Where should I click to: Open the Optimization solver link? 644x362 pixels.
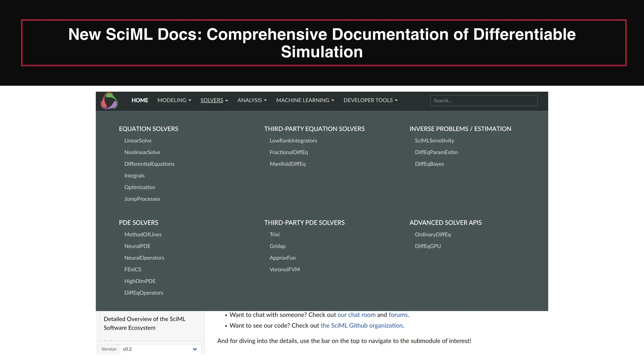(x=140, y=187)
